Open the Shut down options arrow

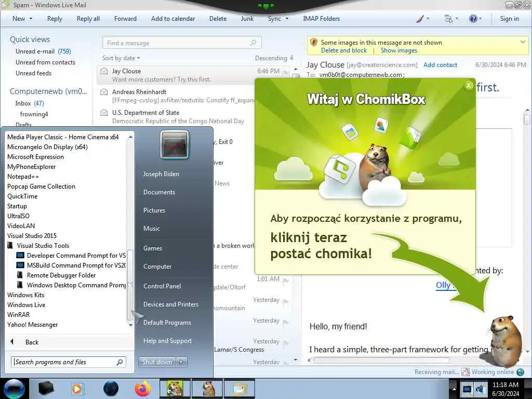[x=181, y=362]
